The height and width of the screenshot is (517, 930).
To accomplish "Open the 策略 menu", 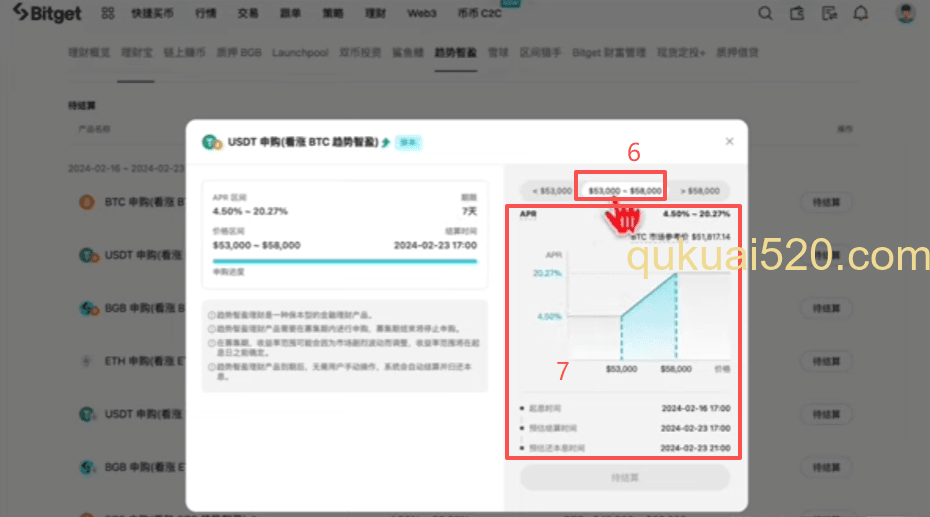I will pos(333,13).
